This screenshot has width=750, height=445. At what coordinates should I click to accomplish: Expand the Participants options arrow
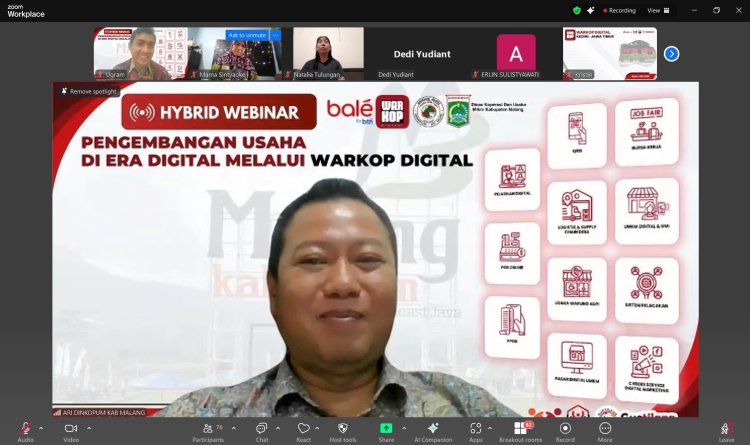point(231,428)
